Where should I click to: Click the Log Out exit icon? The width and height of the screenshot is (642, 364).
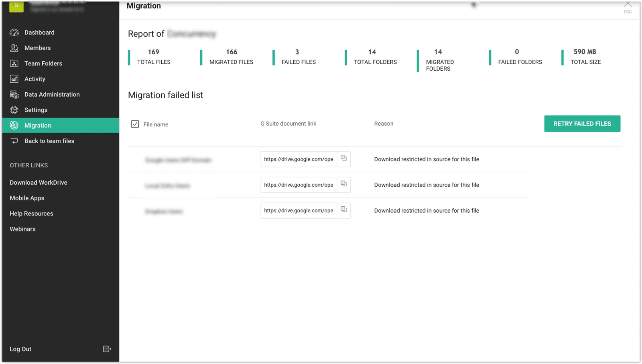[x=107, y=349]
